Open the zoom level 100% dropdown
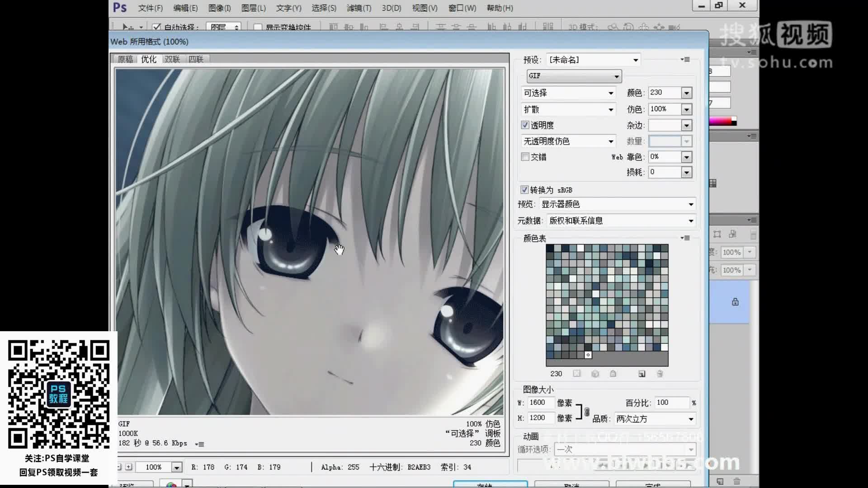The width and height of the screenshot is (868, 488). 177,467
